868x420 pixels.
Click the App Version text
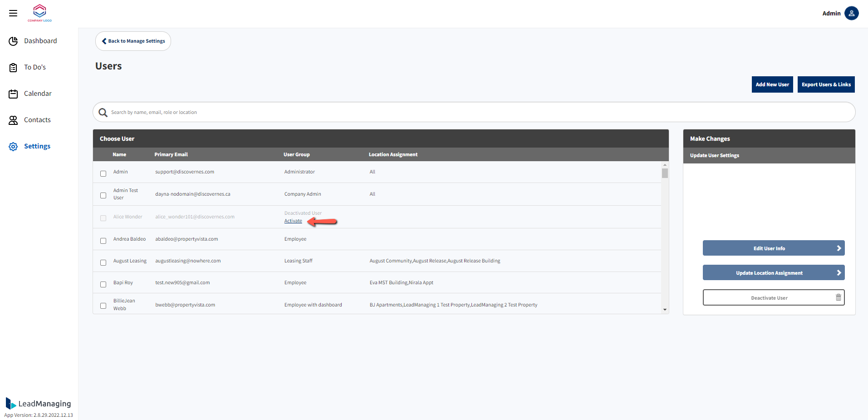tap(39, 415)
